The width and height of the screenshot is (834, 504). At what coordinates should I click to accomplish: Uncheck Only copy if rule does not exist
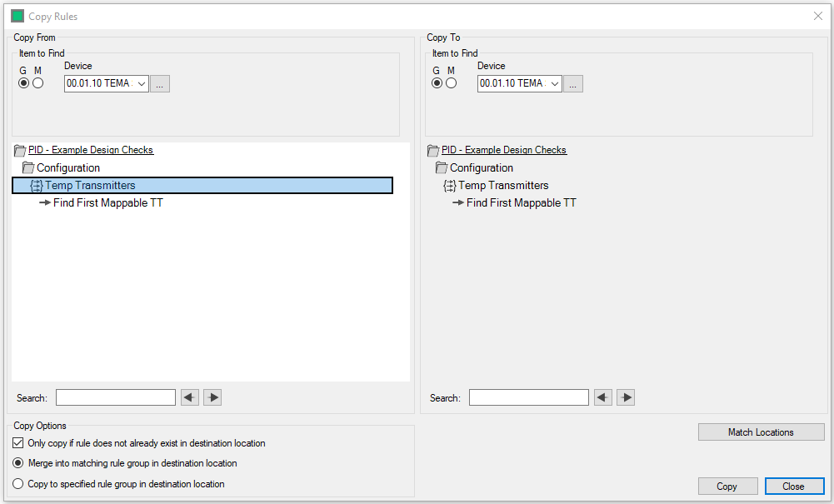click(x=18, y=443)
